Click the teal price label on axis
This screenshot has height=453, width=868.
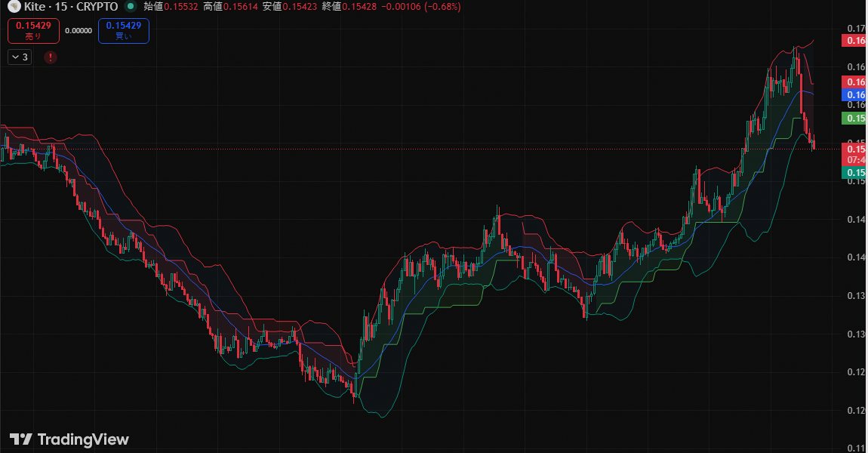(x=854, y=173)
